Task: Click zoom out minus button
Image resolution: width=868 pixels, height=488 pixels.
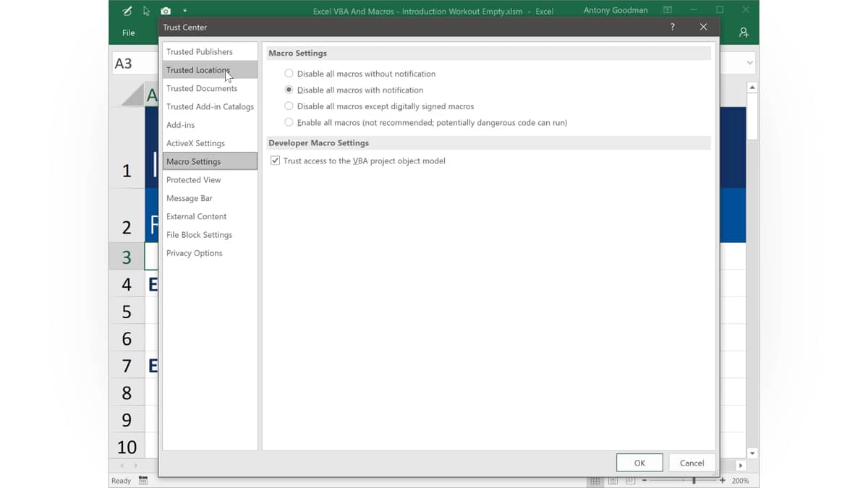Action: coord(644,481)
